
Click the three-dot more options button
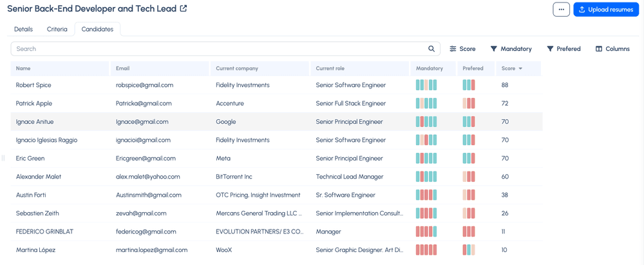561,9
